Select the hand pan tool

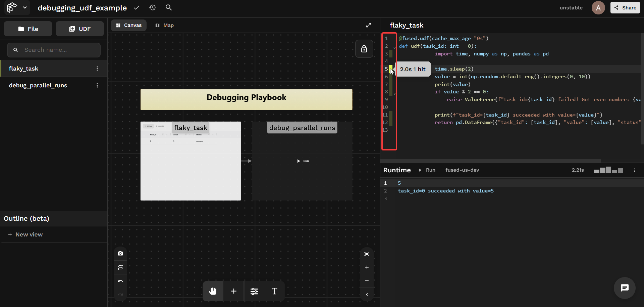pyautogui.click(x=213, y=291)
